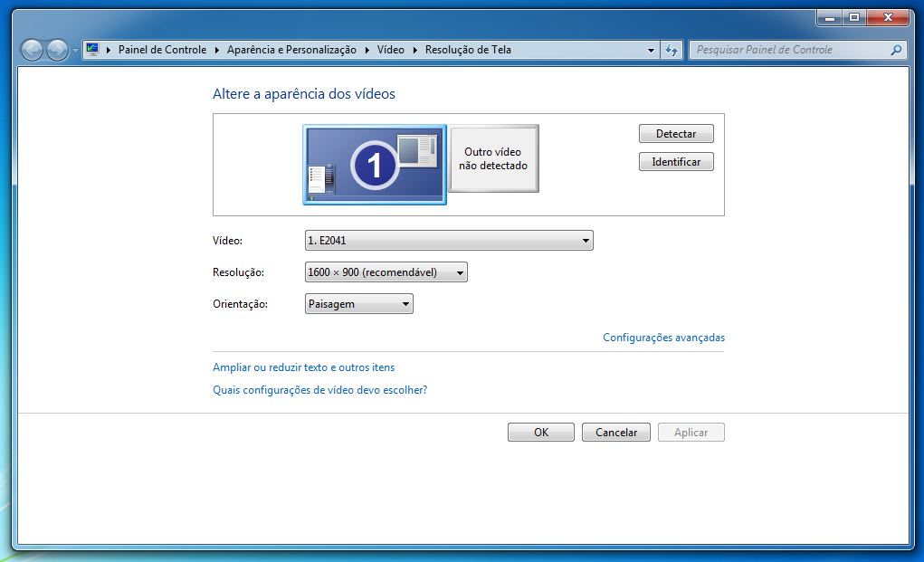The image size is (924, 562).
Task: Select monitor 1 display thumbnail
Action: click(x=375, y=165)
